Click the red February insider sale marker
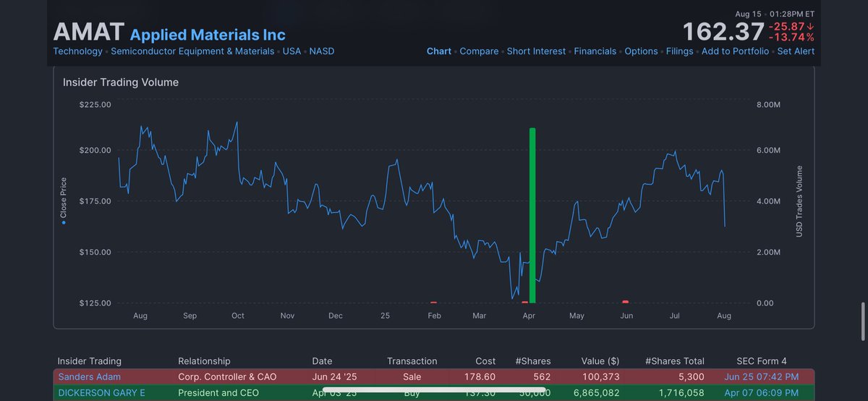868x401 pixels. [x=433, y=302]
